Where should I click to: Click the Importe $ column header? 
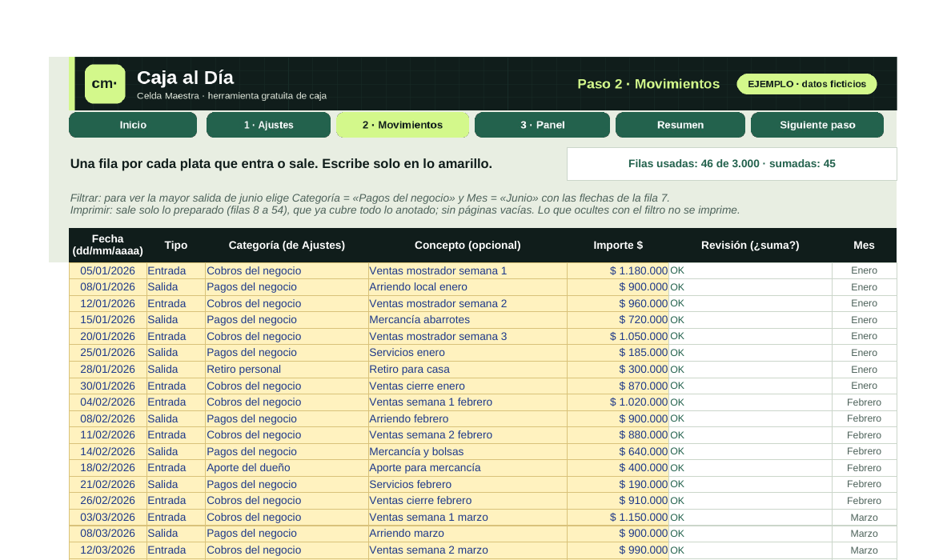coord(618,245)
